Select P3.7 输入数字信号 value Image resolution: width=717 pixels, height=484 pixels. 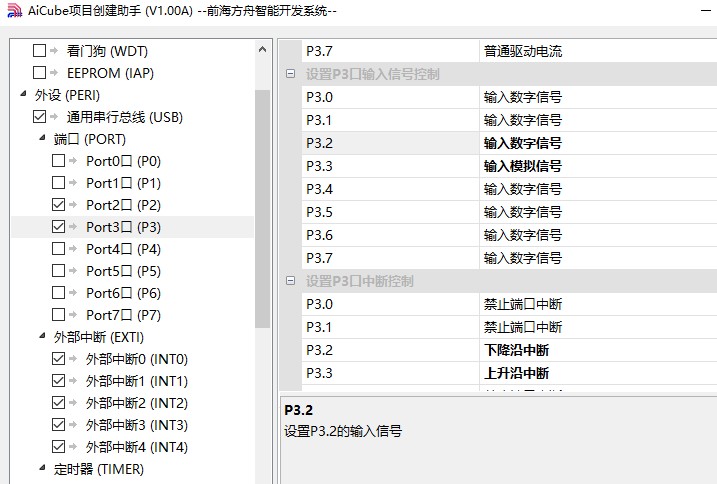(x=598, y=258)
